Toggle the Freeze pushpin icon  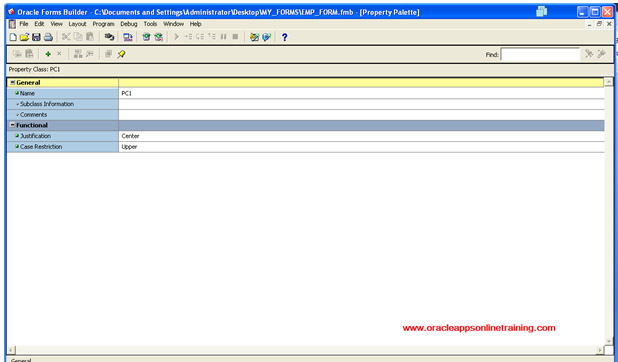[121, 54]
